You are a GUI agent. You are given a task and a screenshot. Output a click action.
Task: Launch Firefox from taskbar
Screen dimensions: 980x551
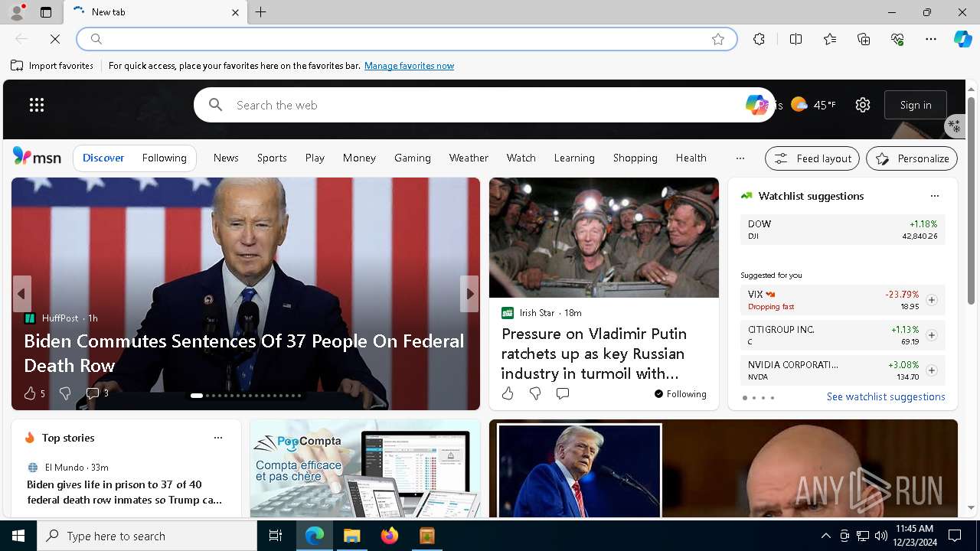click(x=390, y=536)
